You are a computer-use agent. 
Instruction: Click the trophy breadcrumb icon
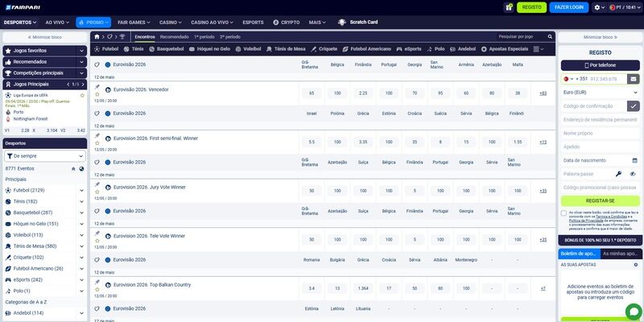pyautogui.click(x=122, y=37)
